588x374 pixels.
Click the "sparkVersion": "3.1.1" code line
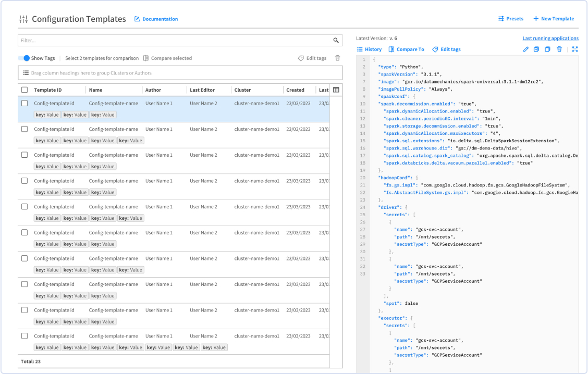tap(410, 74)
